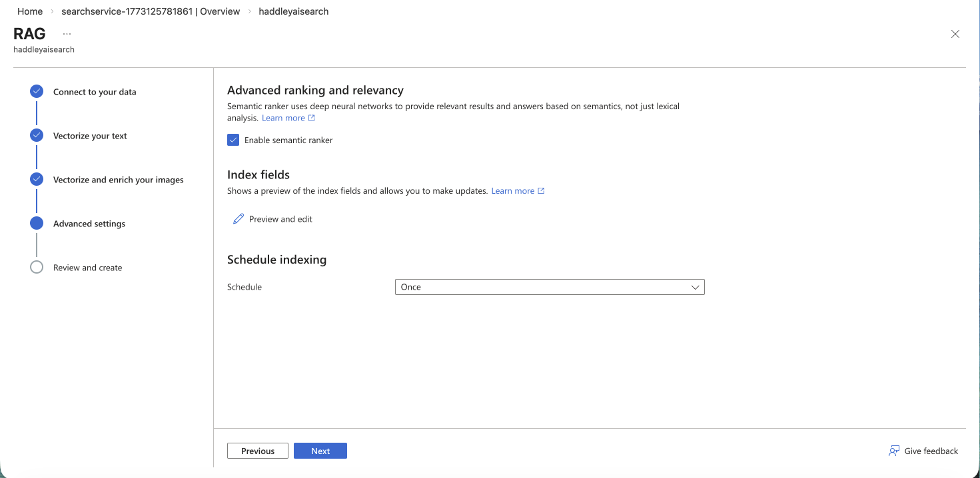This screenshot has width=980, height=478.
Task: Click the Previous button
Action: pyautogui.click(x=257, y=451)
